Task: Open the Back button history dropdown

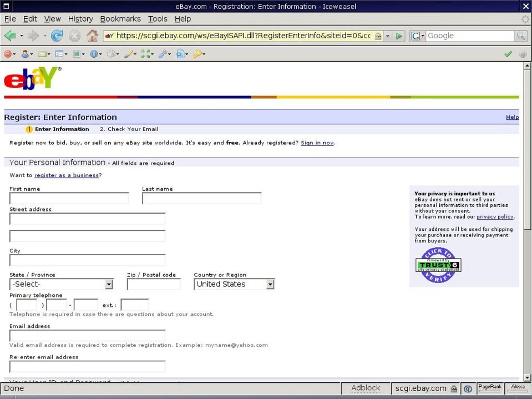Action: [22, 36]
